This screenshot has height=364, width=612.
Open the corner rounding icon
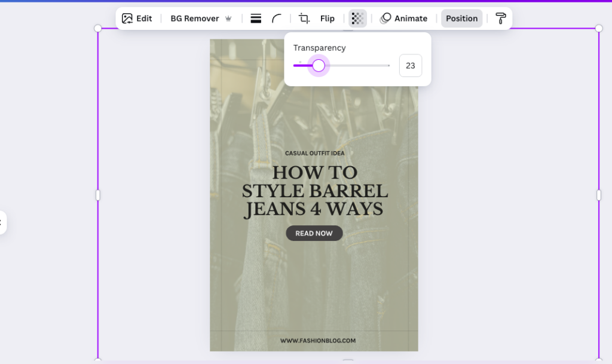point(277,19)
